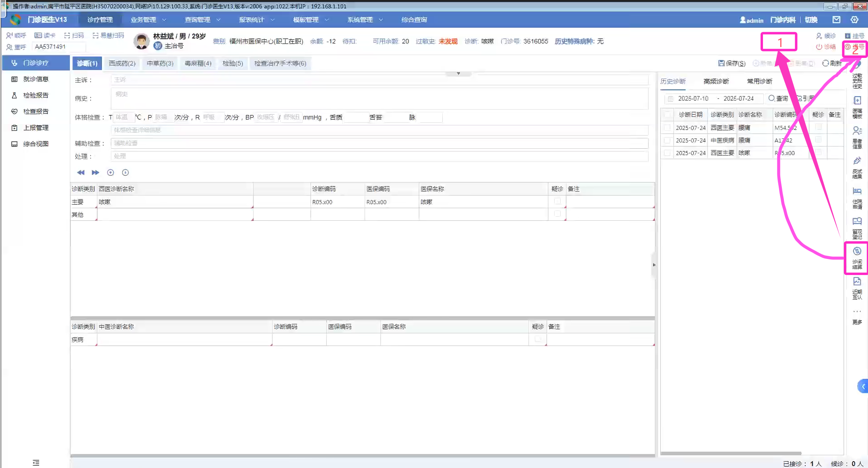The image size is (868, 468).
Task: Select the first 腰痛 history row checkbox
Action: point(667,127)
